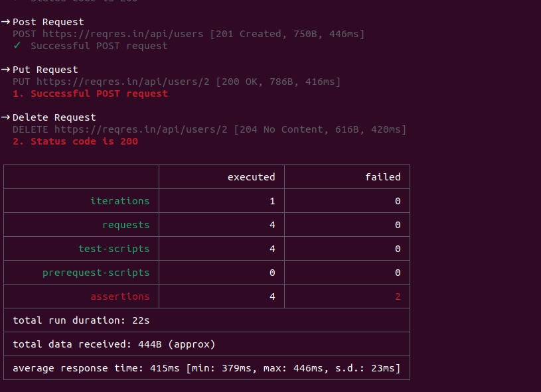Viewport: 541px width, 392px height.
Task: Select the 'iterations' row label
Action: click(x=119, y=201)
